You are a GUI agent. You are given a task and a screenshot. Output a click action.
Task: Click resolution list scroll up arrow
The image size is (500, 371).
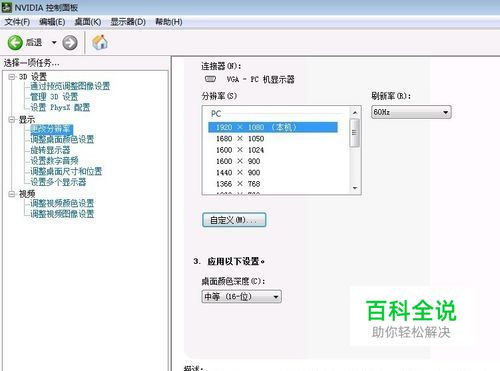355,113
